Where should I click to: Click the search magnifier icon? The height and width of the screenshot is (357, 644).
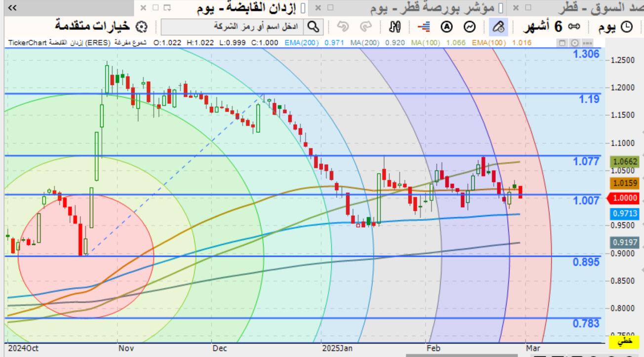click(x=314, y=27)
